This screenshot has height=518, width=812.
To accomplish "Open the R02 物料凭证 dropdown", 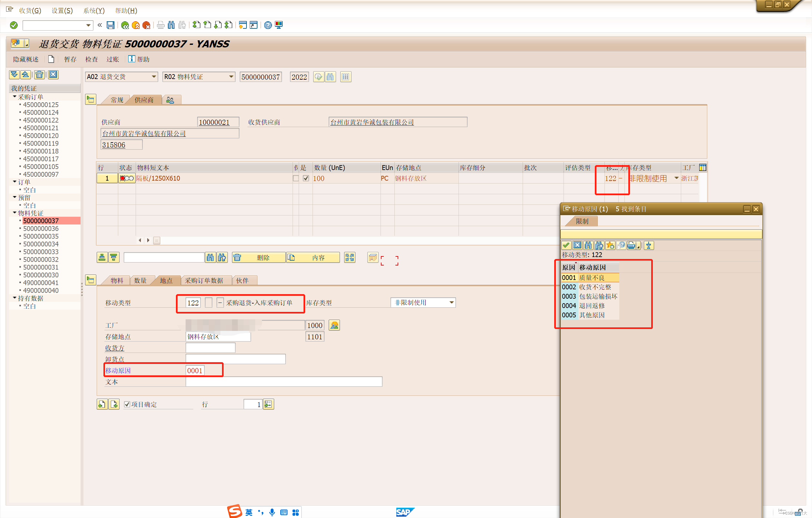I will 231,76.
